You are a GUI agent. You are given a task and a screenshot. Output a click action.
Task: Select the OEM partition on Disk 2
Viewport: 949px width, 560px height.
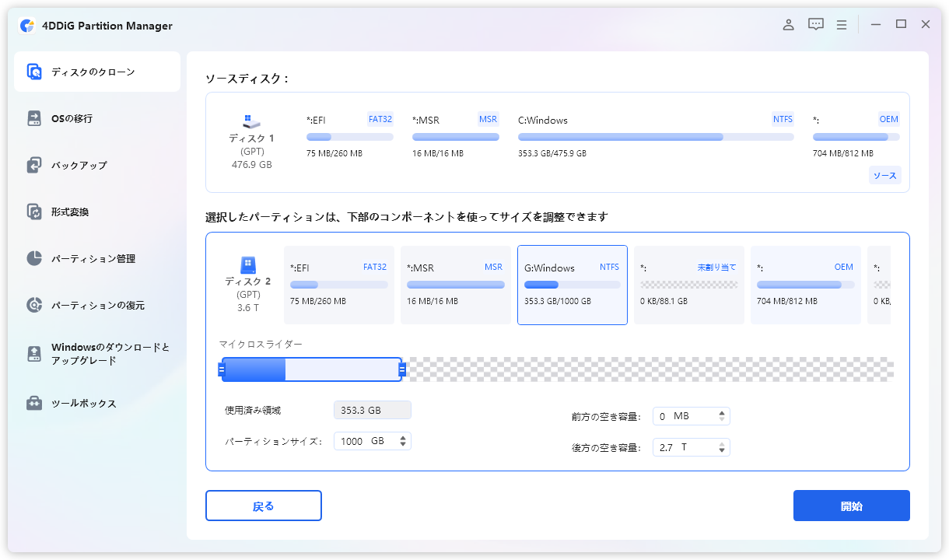pyautogui.click(x=806, y=285)
